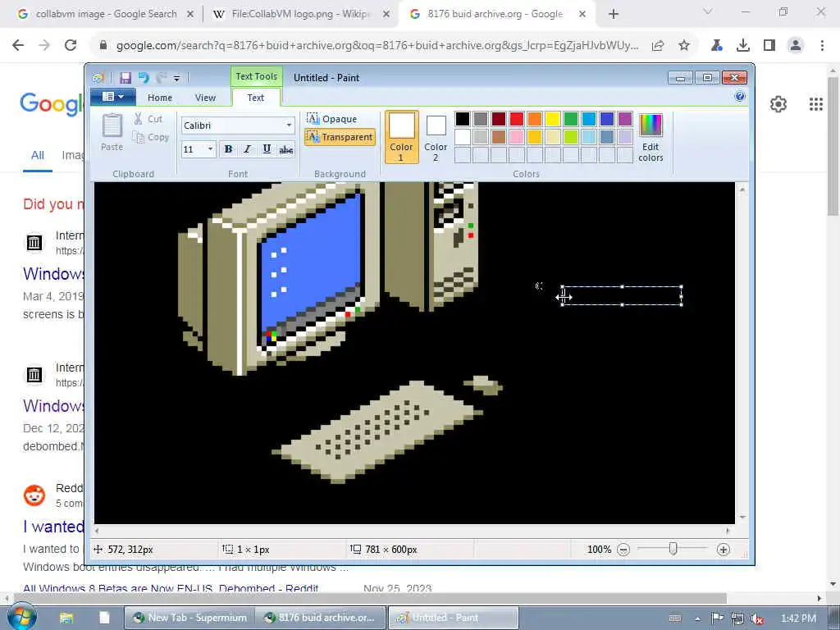Click the Save icon in Paint's quick access toolbar

(x=126, y=78)
